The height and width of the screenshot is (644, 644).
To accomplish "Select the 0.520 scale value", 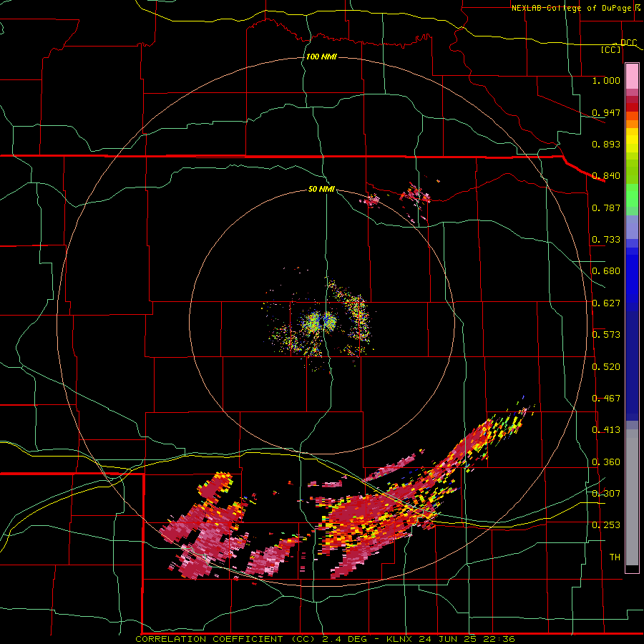I will 606,367.
